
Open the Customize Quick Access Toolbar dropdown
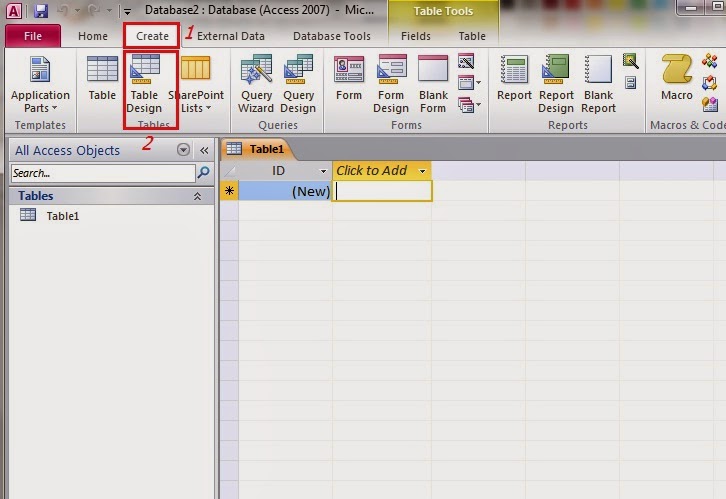pos(127,11)
